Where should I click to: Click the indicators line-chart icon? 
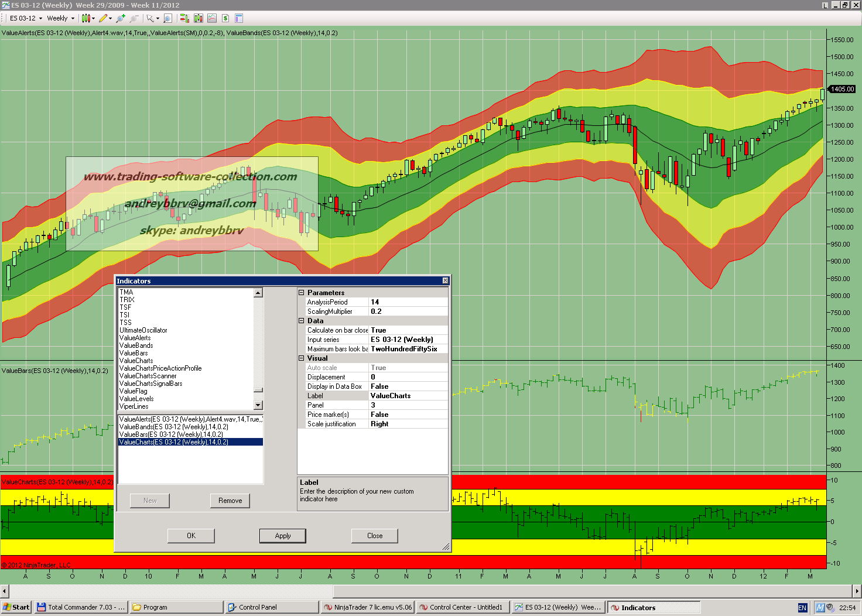click(212, 18)
